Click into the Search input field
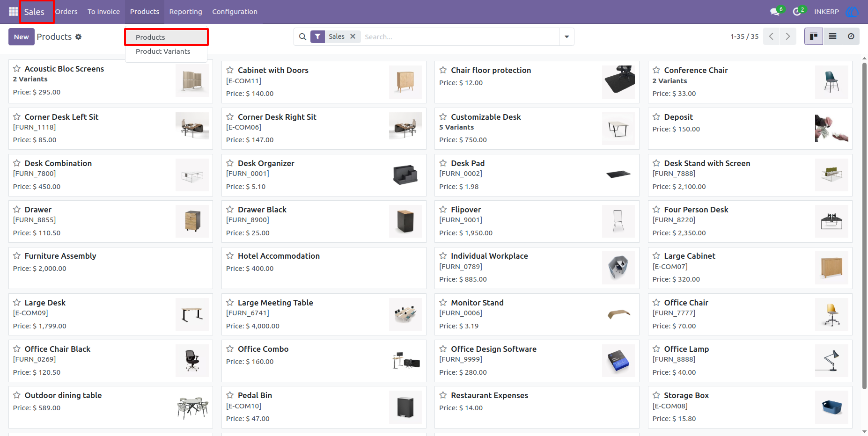The width and height of the screenshot is (868, 436). pos(460,36)
